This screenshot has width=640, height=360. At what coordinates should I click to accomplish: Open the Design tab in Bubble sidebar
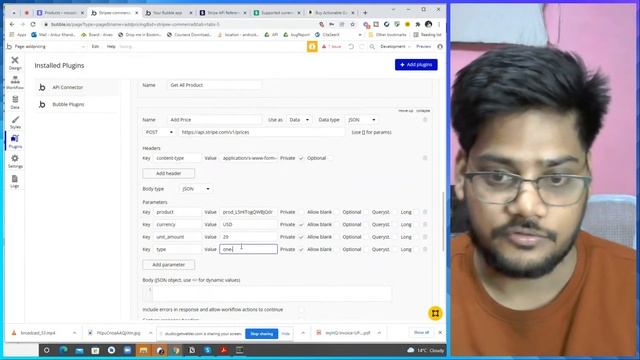coord(15,62)
